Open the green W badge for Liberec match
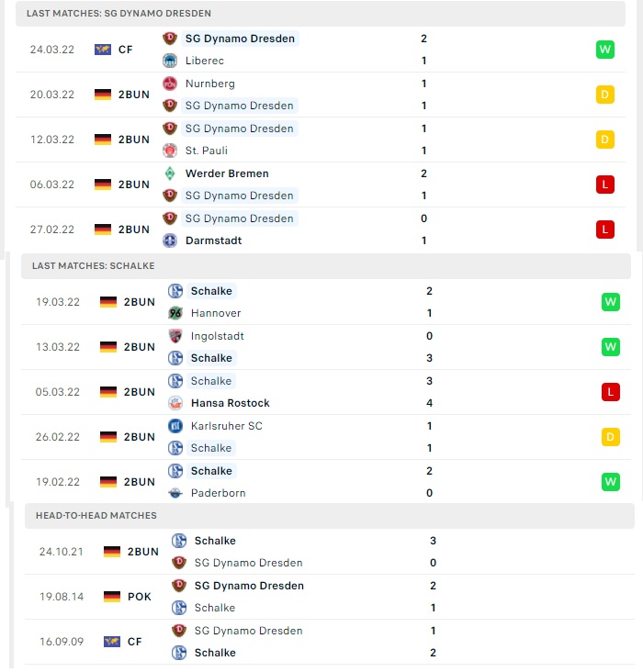643x672 pixels. tap(604, 50)
